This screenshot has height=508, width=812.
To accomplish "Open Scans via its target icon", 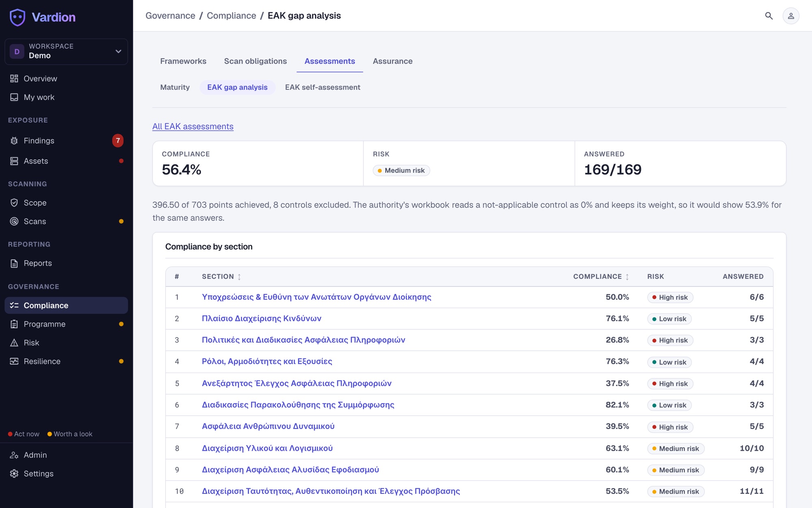I will (14, 221).
